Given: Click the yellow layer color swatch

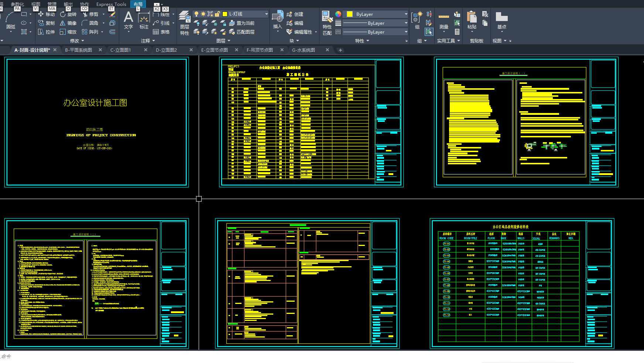Looking at the screenshot, I should [x=225, y=14].
